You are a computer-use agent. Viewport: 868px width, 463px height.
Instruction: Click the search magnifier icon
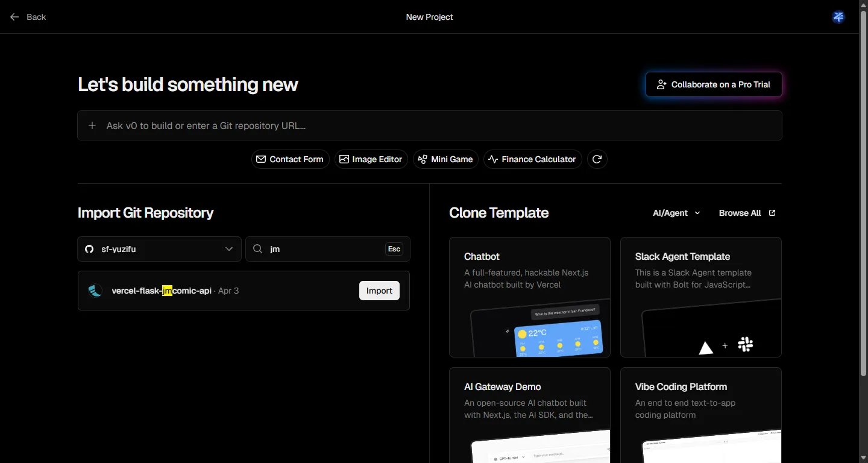coord(258,249)
